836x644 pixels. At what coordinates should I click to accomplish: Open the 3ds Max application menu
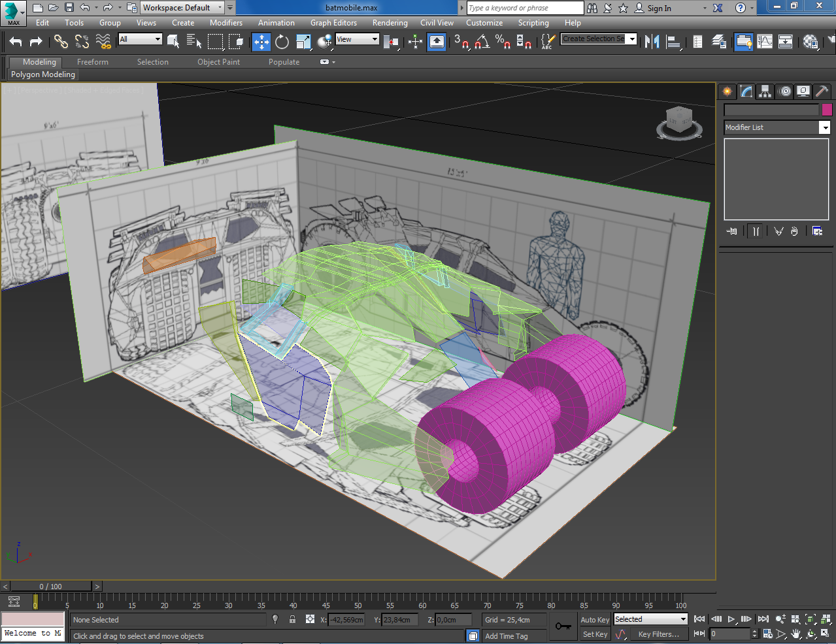tap(13, 12)
